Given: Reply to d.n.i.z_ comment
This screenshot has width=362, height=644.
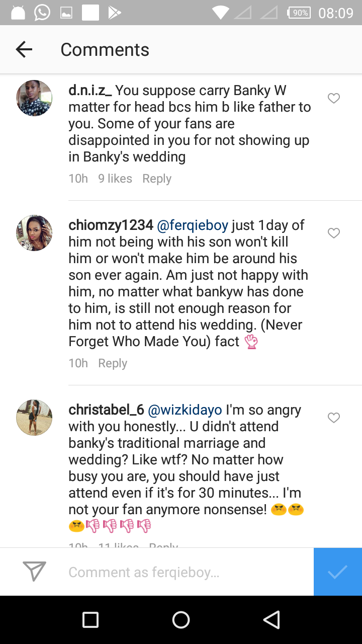Looking at the screenshot, I should point(157,179).
